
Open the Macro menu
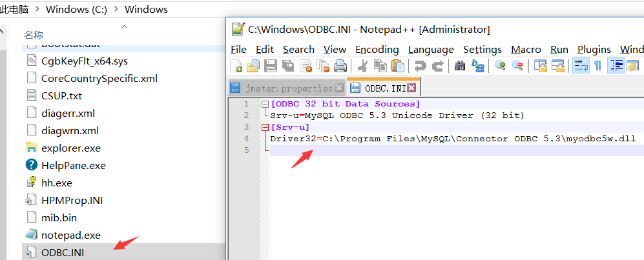coord(526,50)
